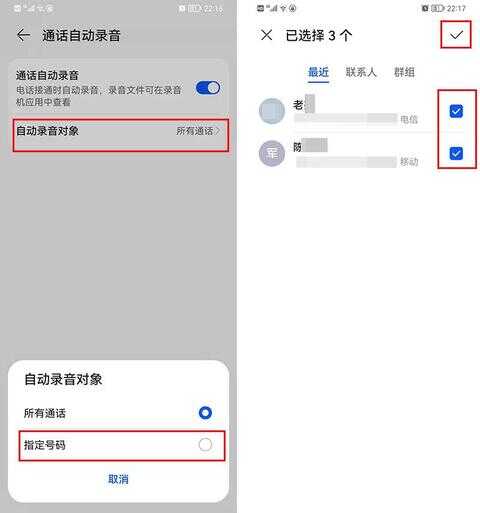Uncheck the second contact's checkbox
Viewport: 480px width, 513px height.
coord(456,153)
